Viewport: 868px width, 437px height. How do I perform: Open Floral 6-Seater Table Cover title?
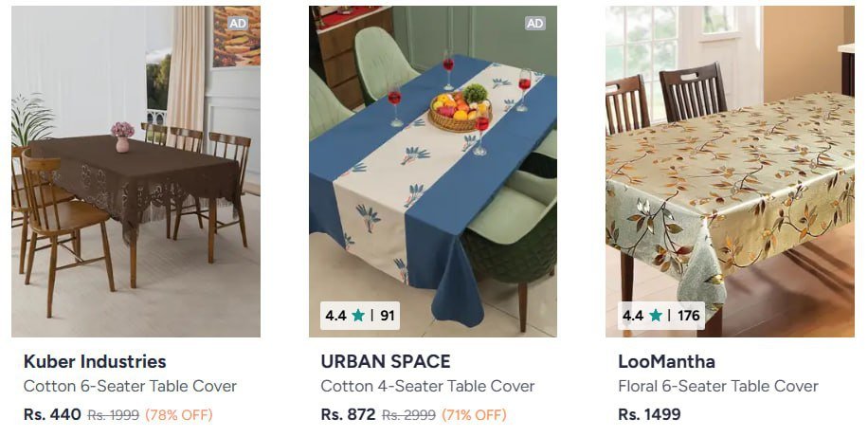click(x=718, y=387)
